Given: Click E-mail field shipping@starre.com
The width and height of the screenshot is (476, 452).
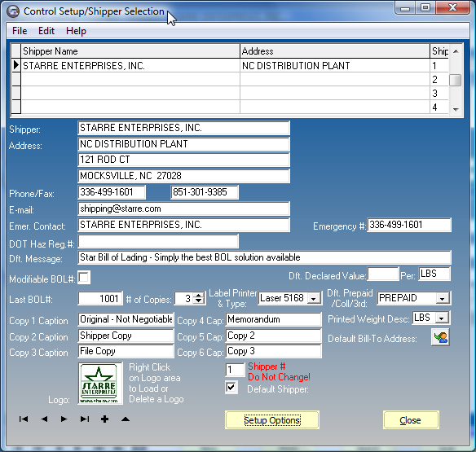Looking at the screenshot, I should click(183, 208).
